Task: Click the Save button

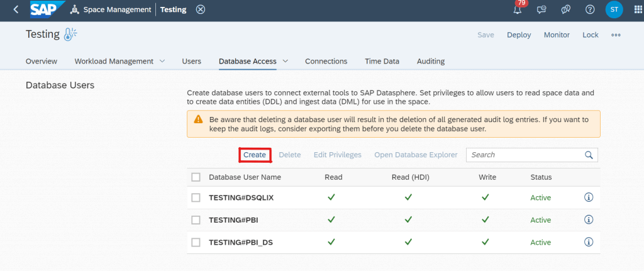Action: (486, 35)
